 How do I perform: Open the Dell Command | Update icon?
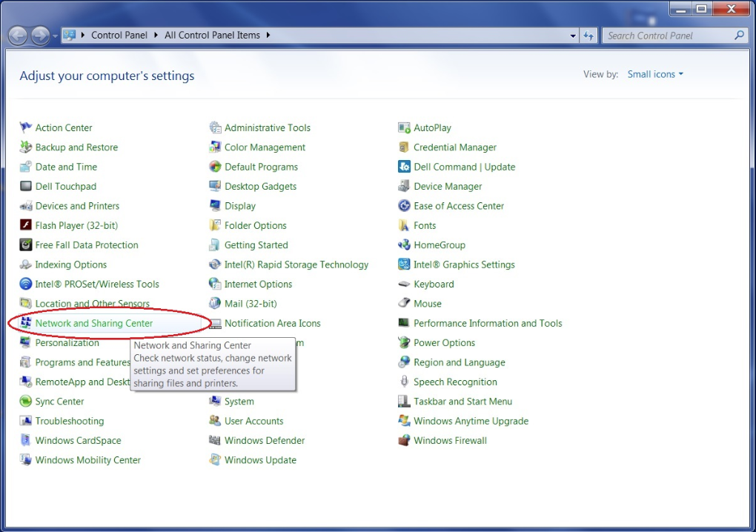click(404, 167)
